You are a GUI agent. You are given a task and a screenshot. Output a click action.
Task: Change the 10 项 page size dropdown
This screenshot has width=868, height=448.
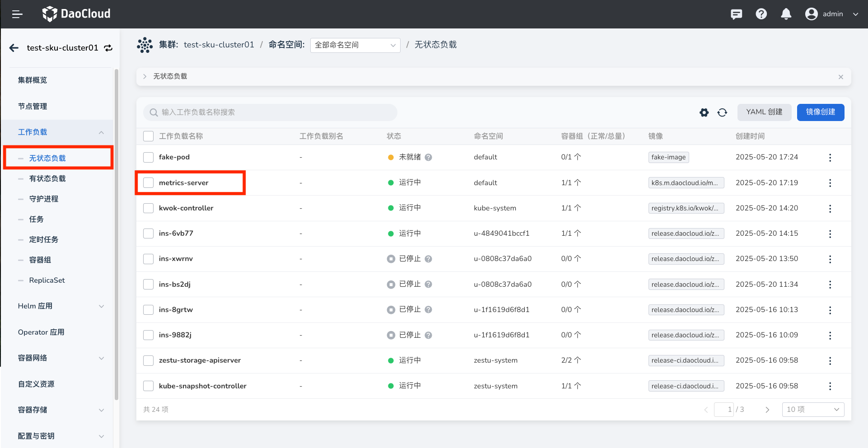(x=812, y=410)
